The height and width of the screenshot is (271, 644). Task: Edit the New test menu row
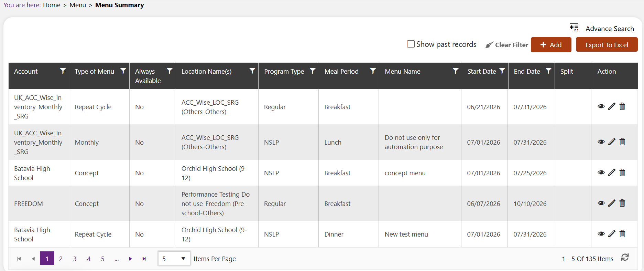pyautogui.click(x=612, y=234)
